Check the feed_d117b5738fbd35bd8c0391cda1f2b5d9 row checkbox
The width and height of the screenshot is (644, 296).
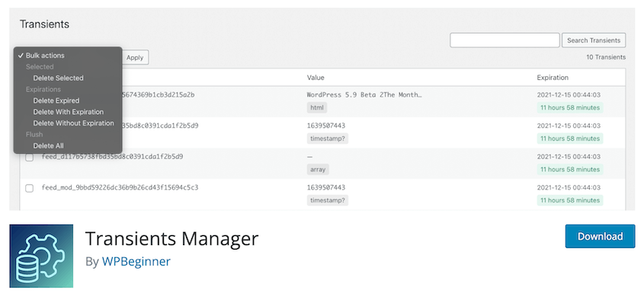tap(30, 158)
